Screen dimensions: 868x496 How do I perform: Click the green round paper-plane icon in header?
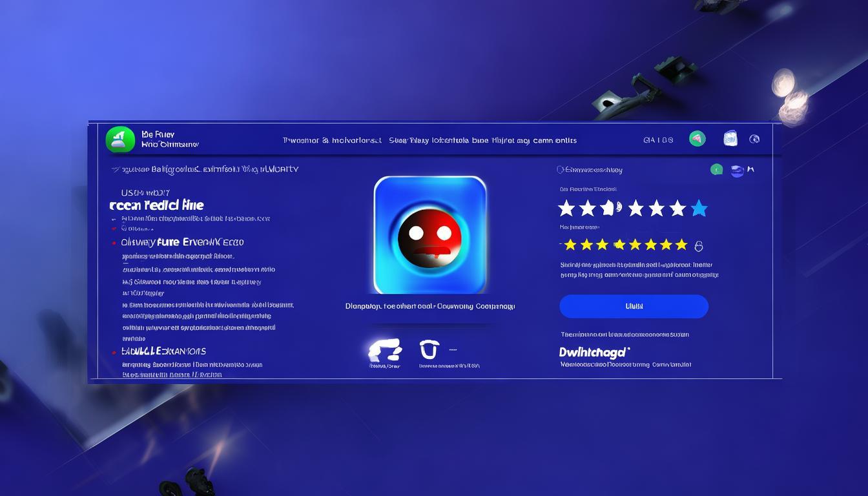697,139
